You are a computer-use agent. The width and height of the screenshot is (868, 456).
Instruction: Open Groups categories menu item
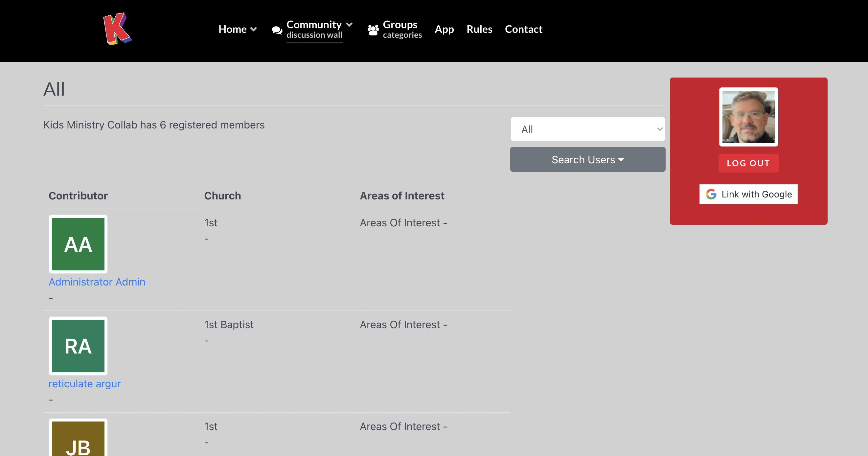pyautogui.click(x=402, y=29)
